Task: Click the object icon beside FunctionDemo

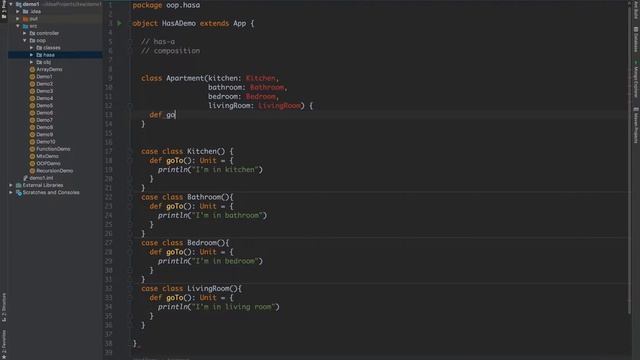Action: tap(32, 149)
